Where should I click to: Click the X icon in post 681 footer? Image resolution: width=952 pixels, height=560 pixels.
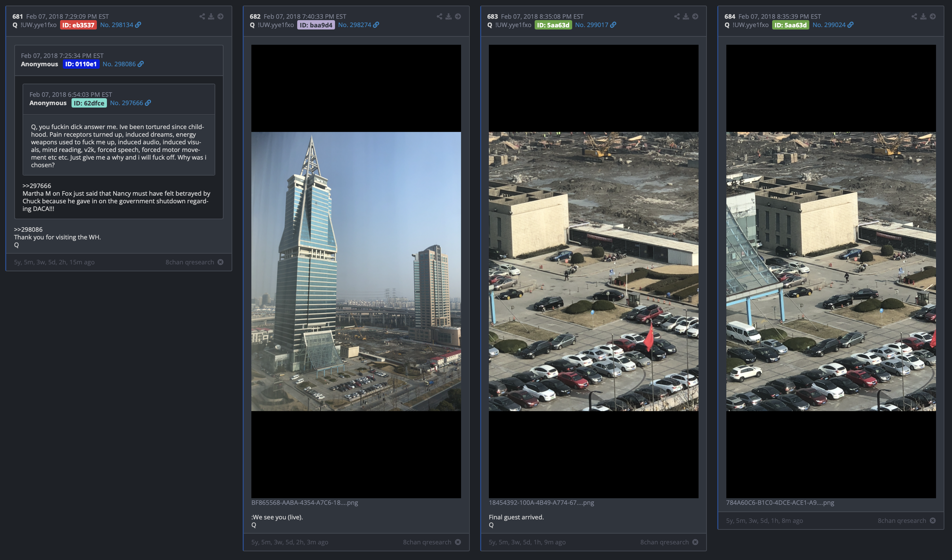[220, 262]
